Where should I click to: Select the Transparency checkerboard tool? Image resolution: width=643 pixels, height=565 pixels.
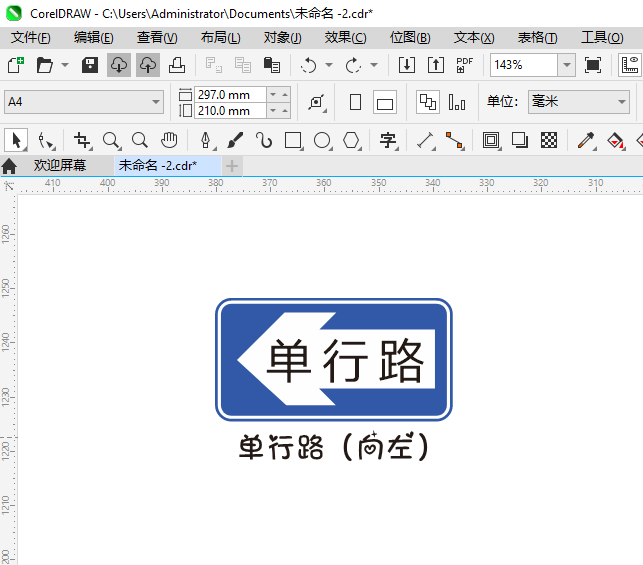tap(549, 140)
